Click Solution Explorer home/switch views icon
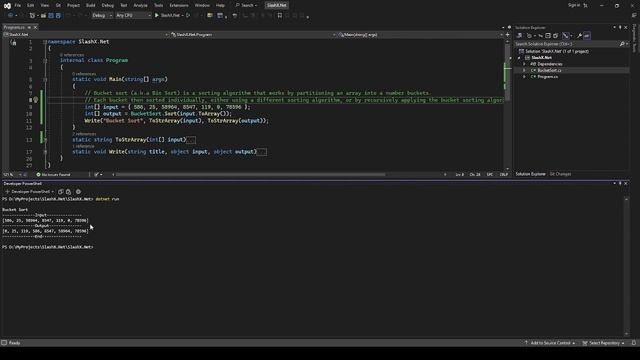The width and height of the screenshot is (640, 360). click(520, 36)
